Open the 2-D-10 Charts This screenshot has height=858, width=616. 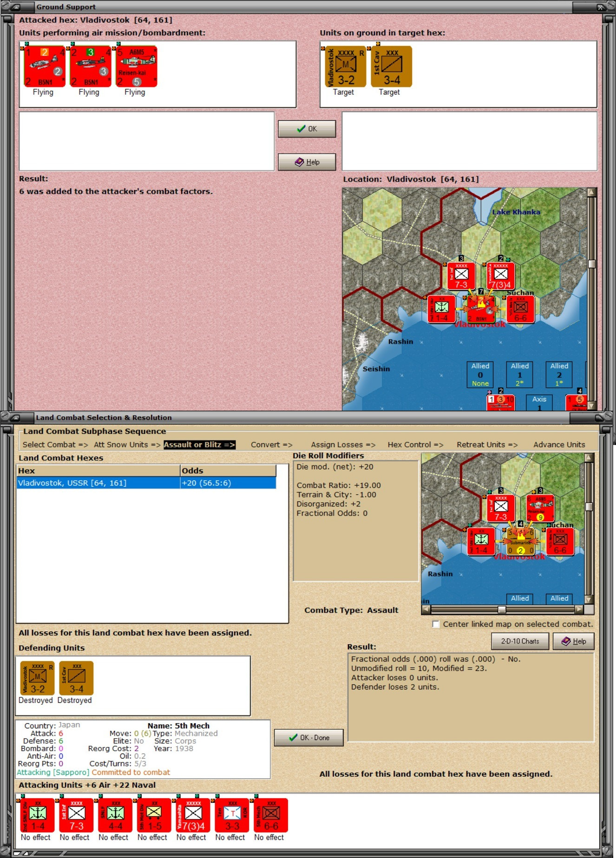(520, 641)
